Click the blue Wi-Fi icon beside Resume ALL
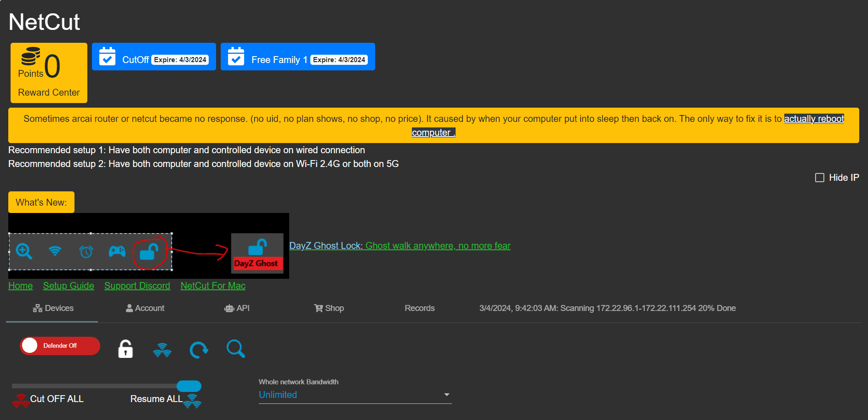Image resolution: width=868 pixels, height=420 pixels. pos(192,401)
